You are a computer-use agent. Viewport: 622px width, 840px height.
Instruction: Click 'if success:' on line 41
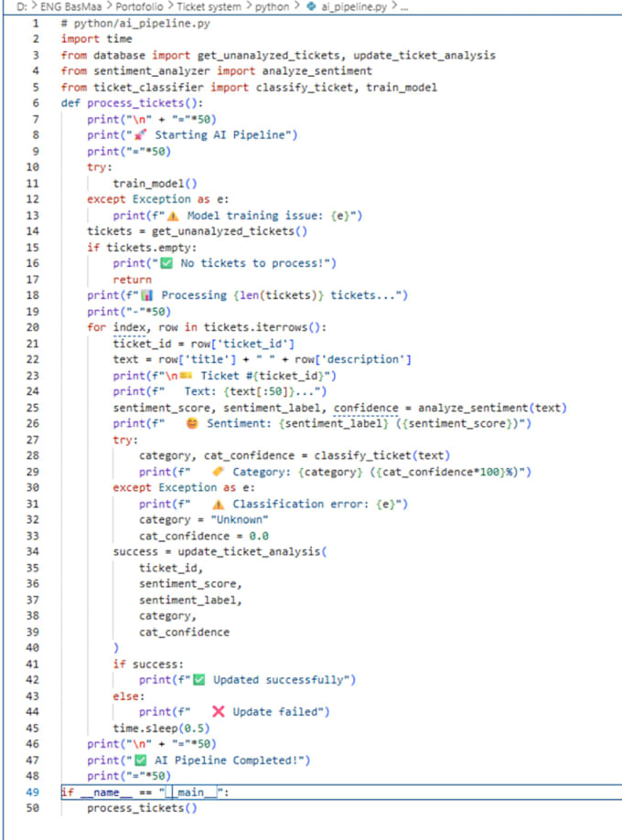(148, 664)
